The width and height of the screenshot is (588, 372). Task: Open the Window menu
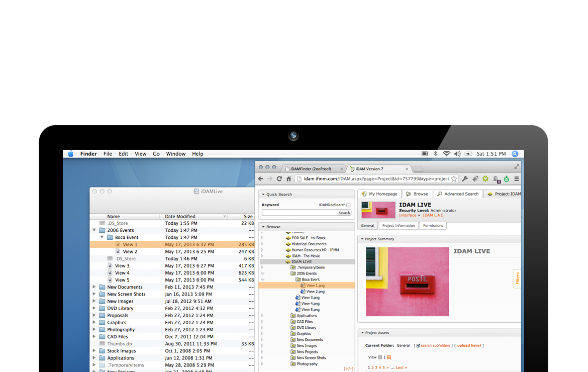[176, 154]
